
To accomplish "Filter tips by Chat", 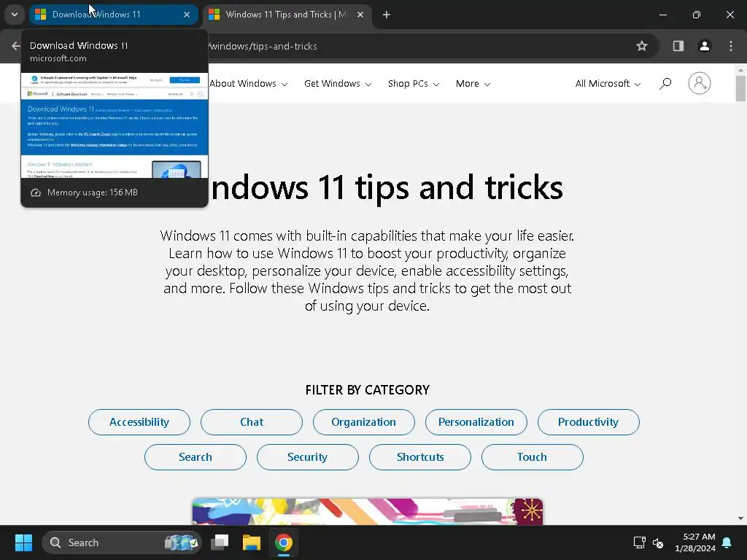I will tap(252, 422).
